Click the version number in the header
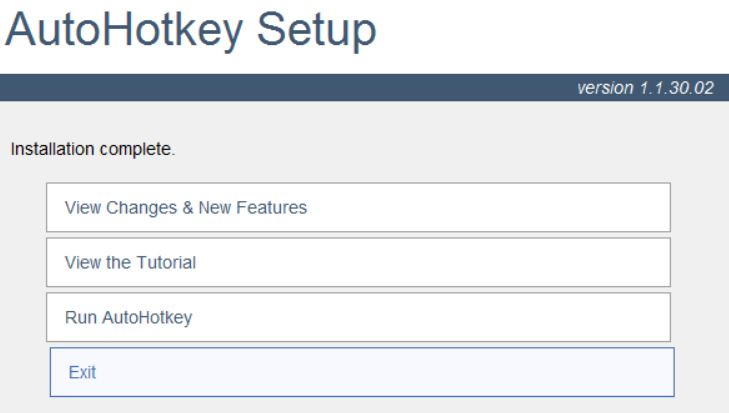 pyautogui.click(x=670, y=88)
